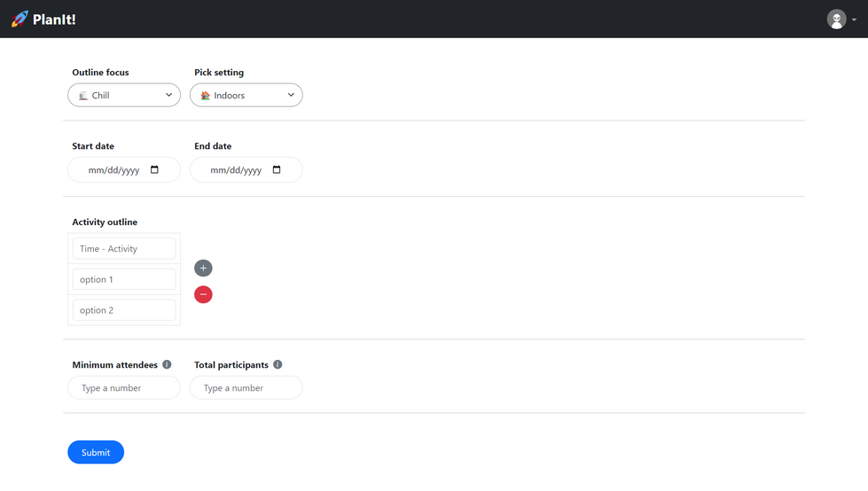Click the Time - Activity input field
This screenshot has height=491, width=868.
pos(124,248)
